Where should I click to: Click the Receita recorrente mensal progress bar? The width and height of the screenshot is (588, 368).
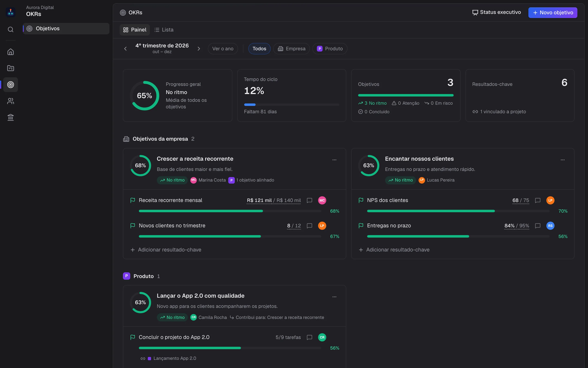(230, 211)
